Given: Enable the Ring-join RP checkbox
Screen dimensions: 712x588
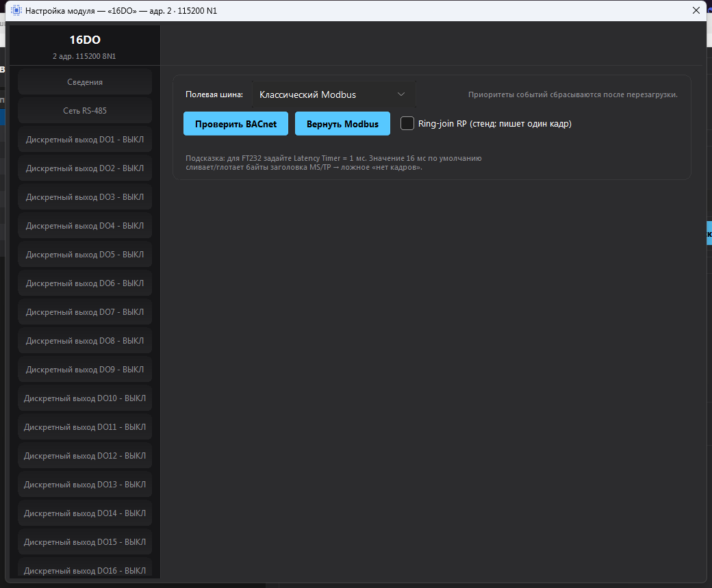Looking at the screenshot, I should pos(407,123).
